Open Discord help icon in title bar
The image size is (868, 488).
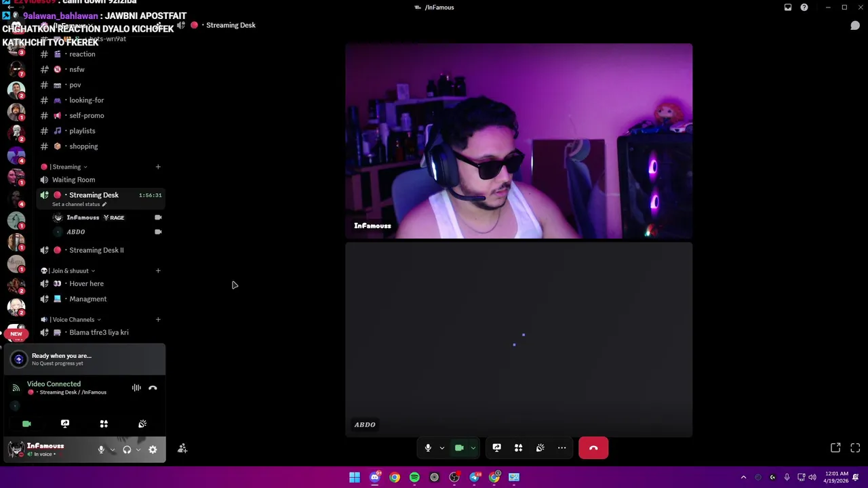click(804, 7)
